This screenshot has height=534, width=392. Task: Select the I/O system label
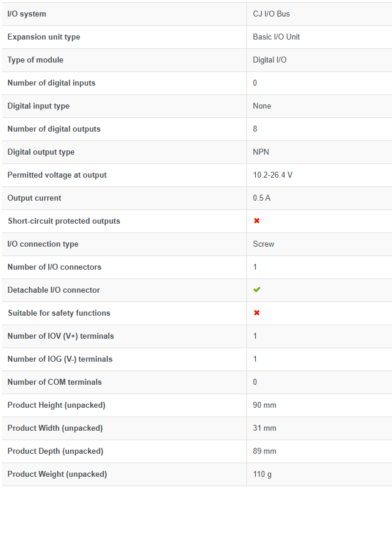pos(27,14)
